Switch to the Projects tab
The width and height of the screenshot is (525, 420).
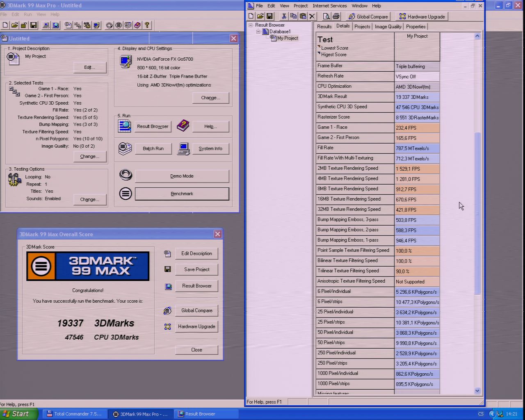(362, 27)
